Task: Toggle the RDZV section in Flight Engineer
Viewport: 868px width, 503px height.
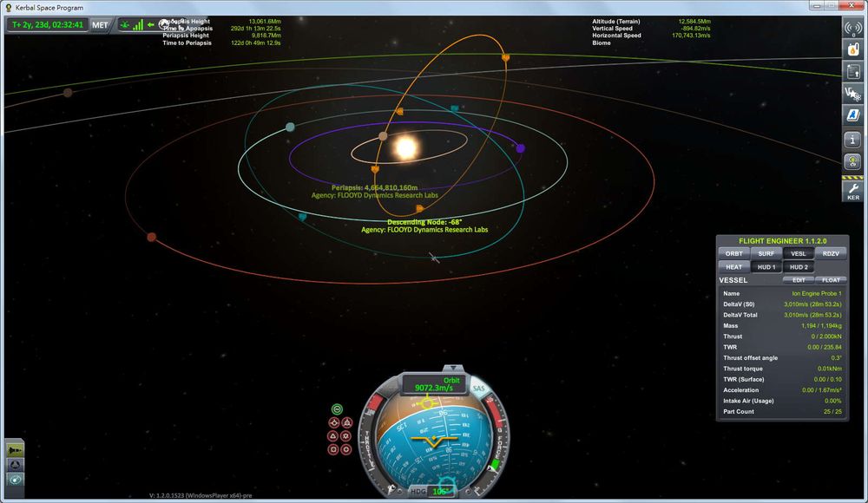Action: pyautogui.click(x=831, y=253)
